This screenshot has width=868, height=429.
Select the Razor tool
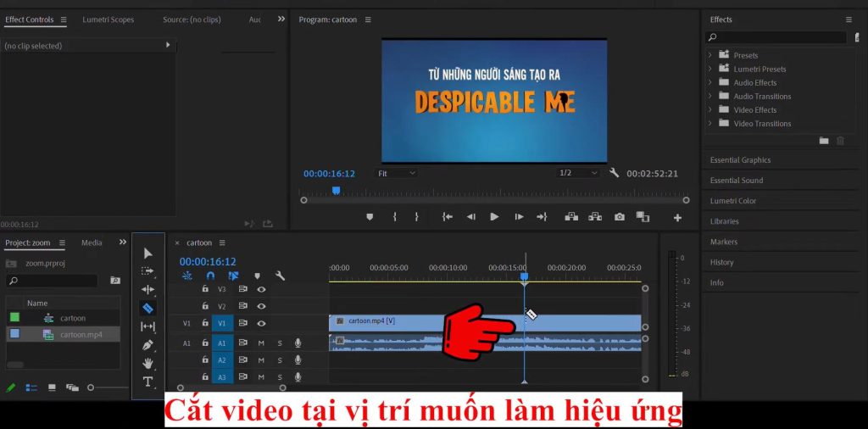coord(147,308)
